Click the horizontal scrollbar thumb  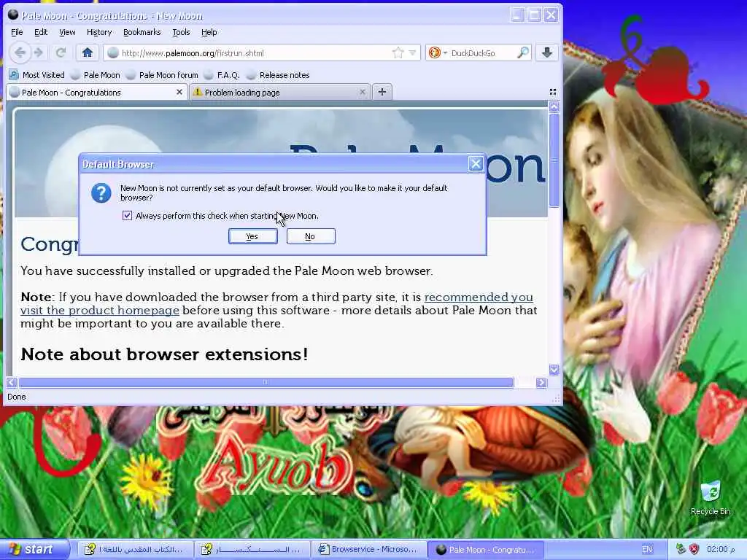(x=266, y=382)
